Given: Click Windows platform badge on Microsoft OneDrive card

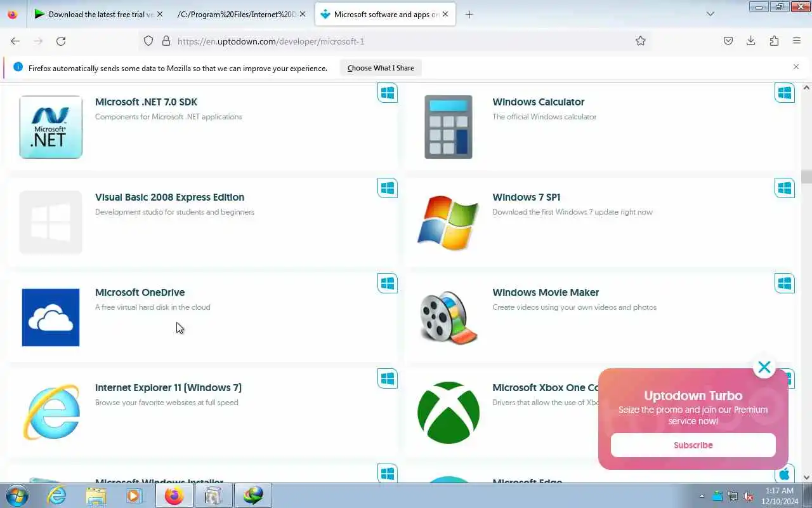Looking at the screenshot, I should [388, 283].
